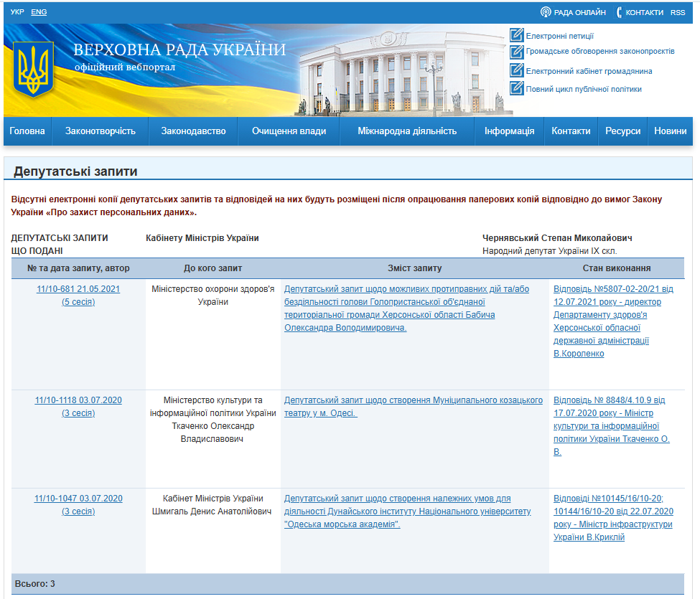Open the RSS feed link
Screen dimensions: 700x599
point(677,12)
